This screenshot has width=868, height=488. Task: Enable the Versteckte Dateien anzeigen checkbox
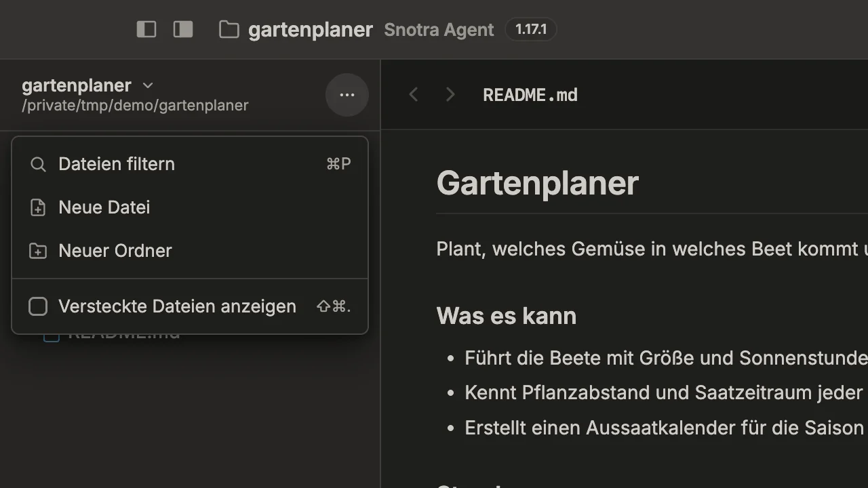(38, 306)
